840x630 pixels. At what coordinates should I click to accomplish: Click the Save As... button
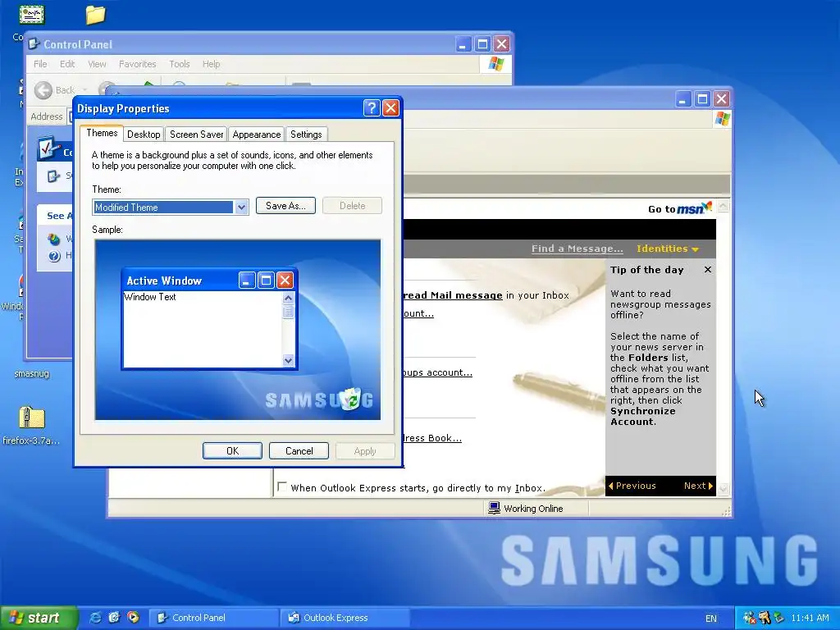point(285,206)
